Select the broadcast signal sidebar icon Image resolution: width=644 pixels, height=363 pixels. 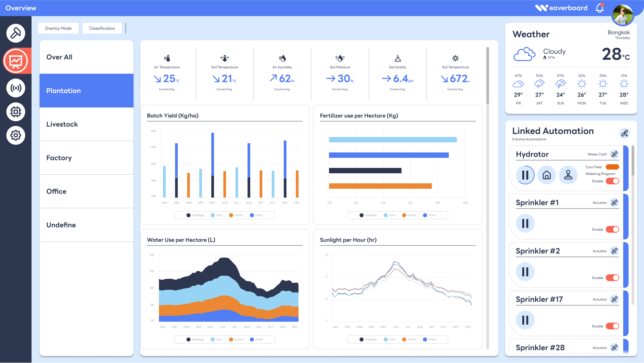click(16, 88)
